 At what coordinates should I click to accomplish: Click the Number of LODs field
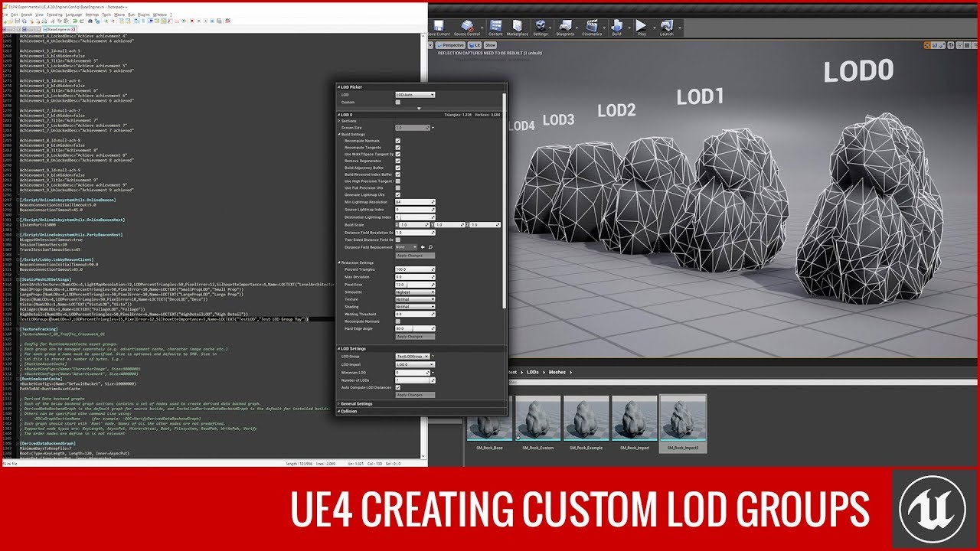(x=415, y=380)
